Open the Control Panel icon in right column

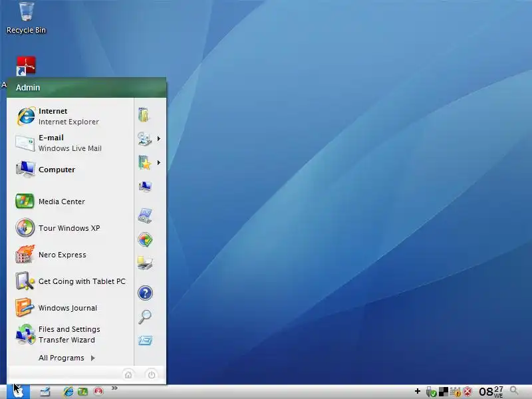tap(145, 215)
